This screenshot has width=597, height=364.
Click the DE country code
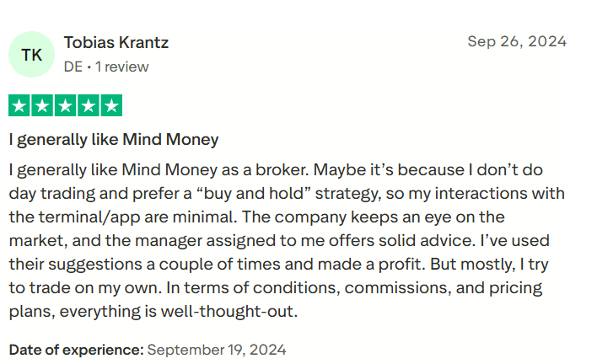(73, 67)
